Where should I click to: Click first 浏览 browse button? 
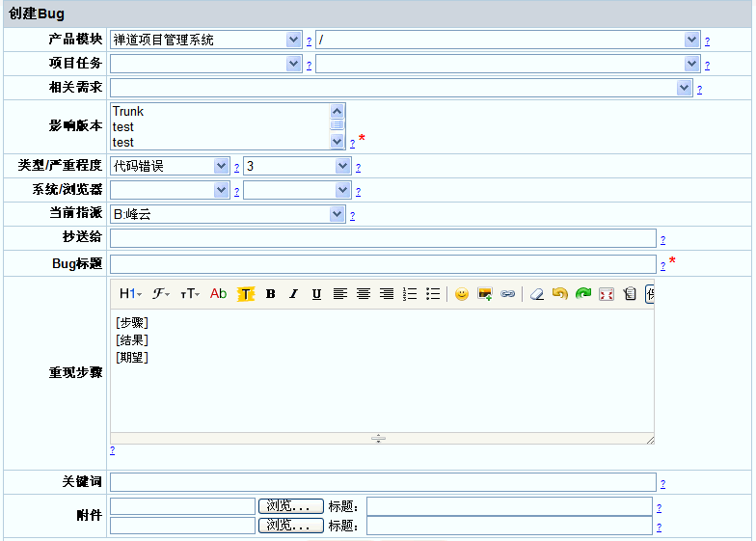point(291,506)
